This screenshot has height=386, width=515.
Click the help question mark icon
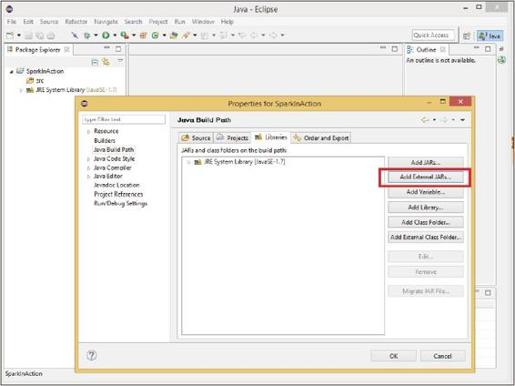pyautogui.click(x=92, y=355)
